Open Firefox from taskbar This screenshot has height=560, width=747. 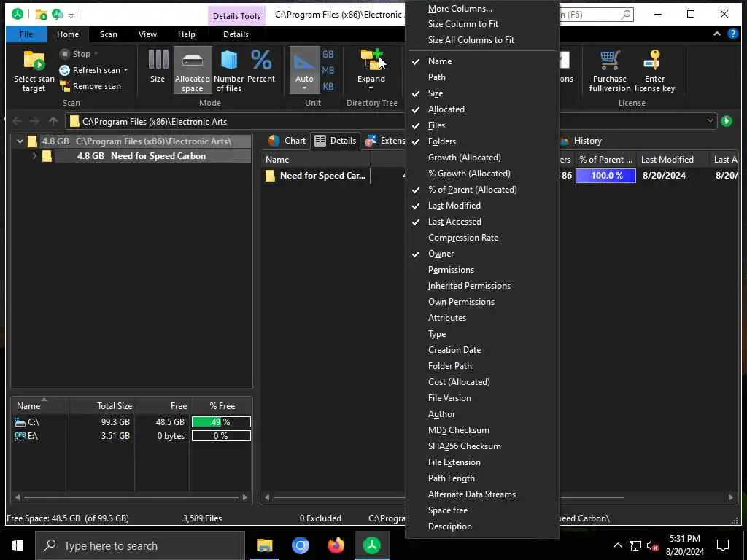pyautogui.click(x=336, y=545)
